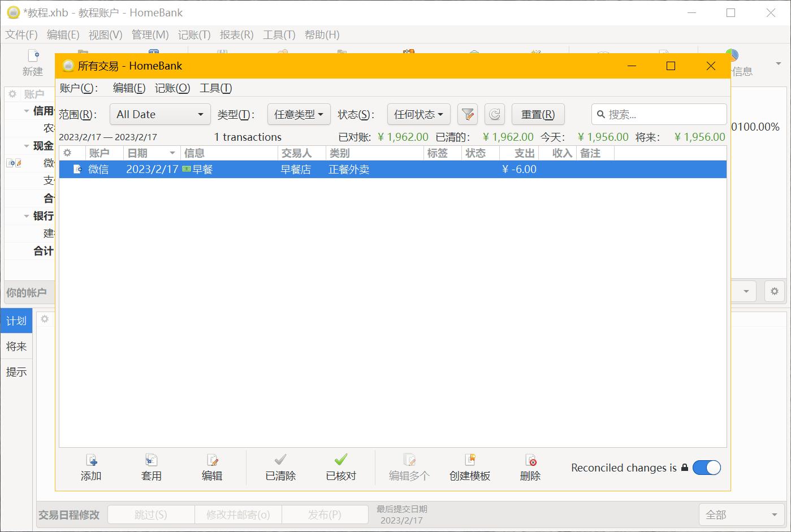Click the 跳过(S) button
791x532 pixels.
(x=151, y=514)
